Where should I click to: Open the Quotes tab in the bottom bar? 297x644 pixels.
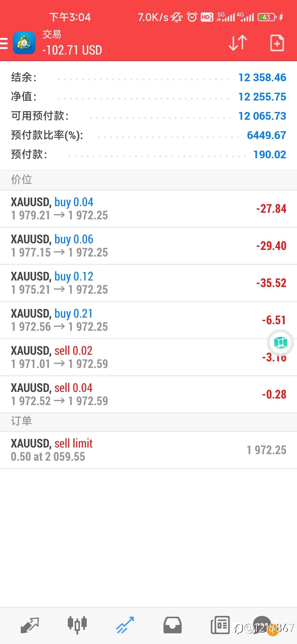[x=30, y=625]
